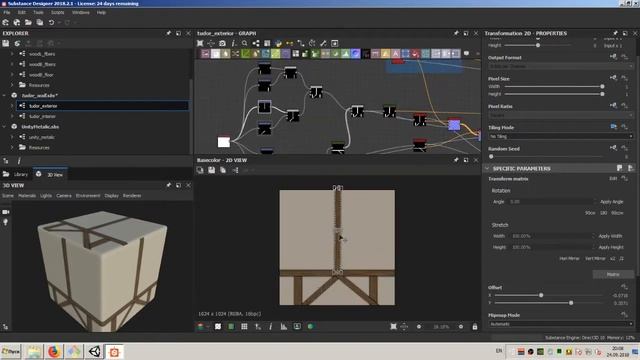Click the comment bubble icon in node shelf
Viewport: 640px width, 360px height.
[467, 53]
